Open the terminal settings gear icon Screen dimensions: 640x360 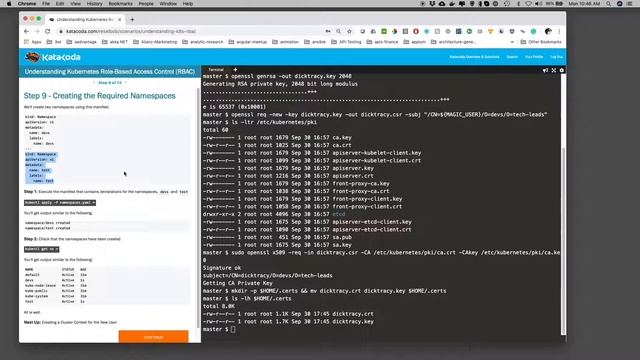[562, 70]
